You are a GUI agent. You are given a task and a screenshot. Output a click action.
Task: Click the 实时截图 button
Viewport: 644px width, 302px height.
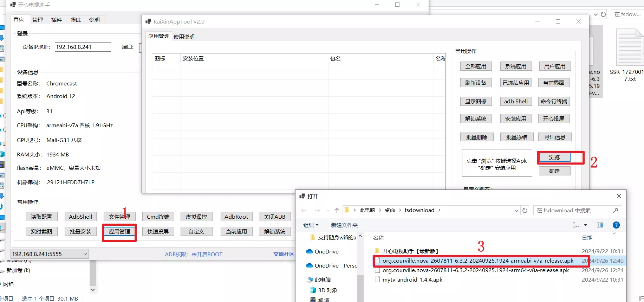(41, 232)
